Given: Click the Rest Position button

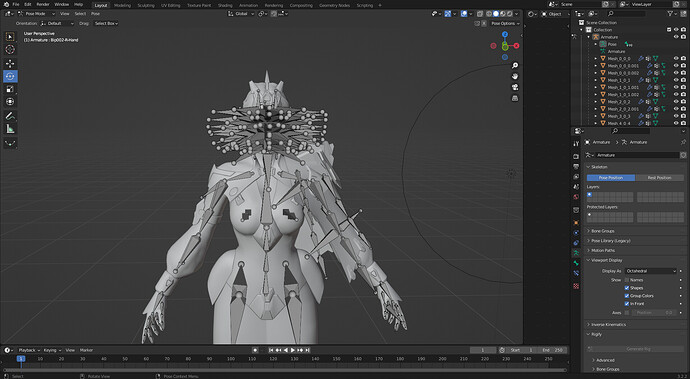Looking at the screenshot, I should pos(659,178).
